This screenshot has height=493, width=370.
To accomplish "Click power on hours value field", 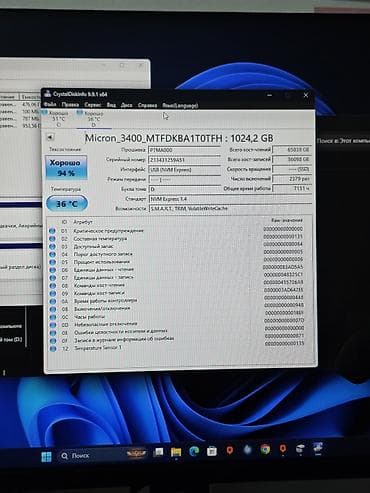I will tap(292, 188).
